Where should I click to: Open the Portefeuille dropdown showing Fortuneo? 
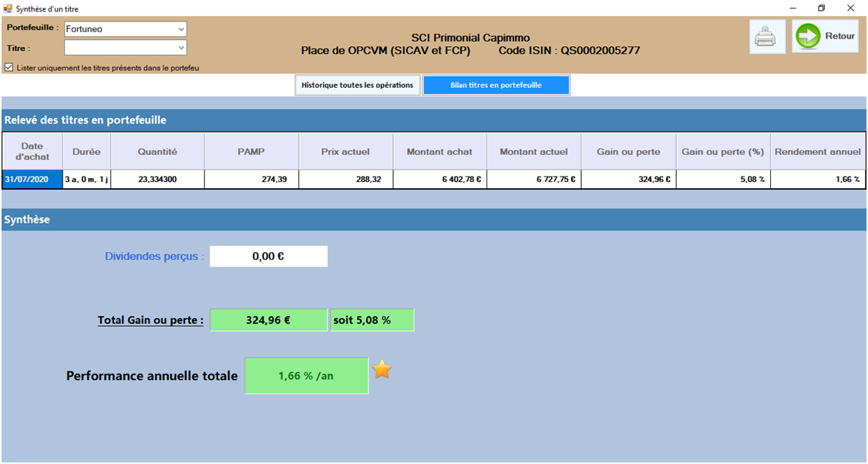point(126,29)
